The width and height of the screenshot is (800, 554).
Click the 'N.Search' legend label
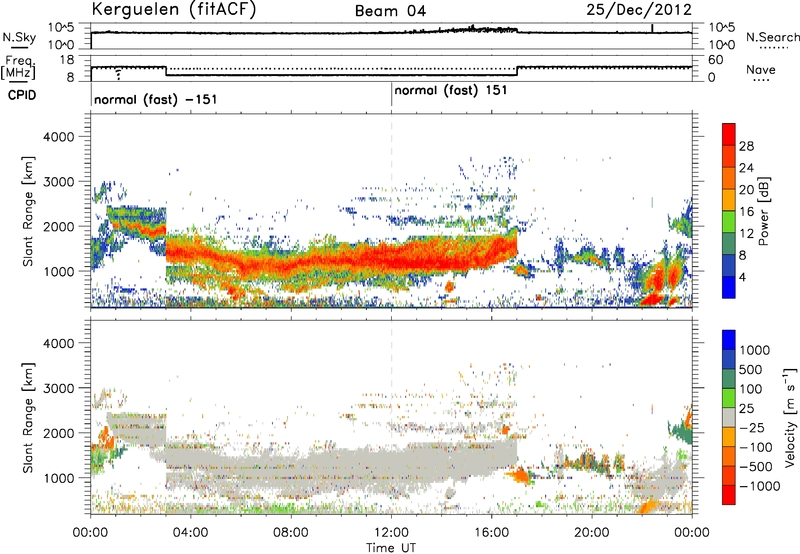772,38
